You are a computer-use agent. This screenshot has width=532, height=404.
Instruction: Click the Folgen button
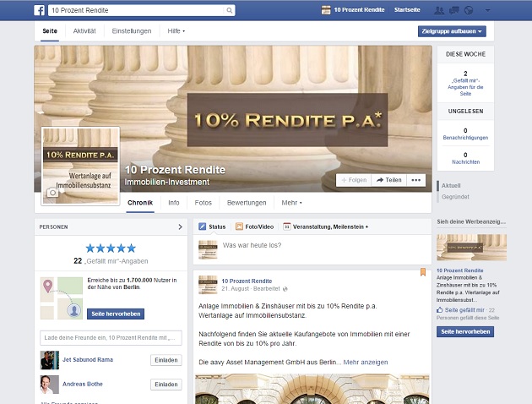click(x=354, y=180)
